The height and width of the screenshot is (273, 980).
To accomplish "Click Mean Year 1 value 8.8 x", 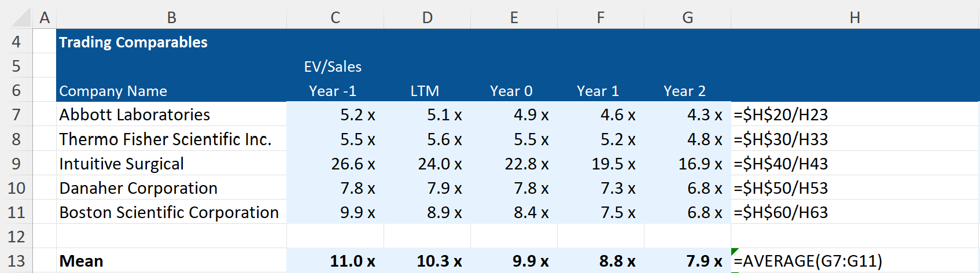I will [x=600, y=261].
